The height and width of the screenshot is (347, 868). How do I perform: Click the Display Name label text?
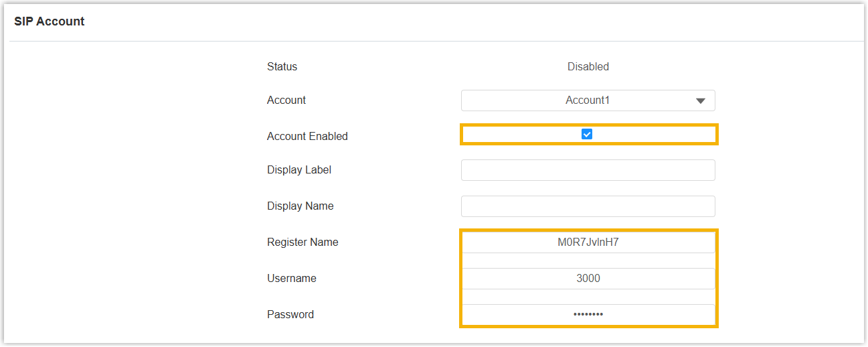[300, 206]
